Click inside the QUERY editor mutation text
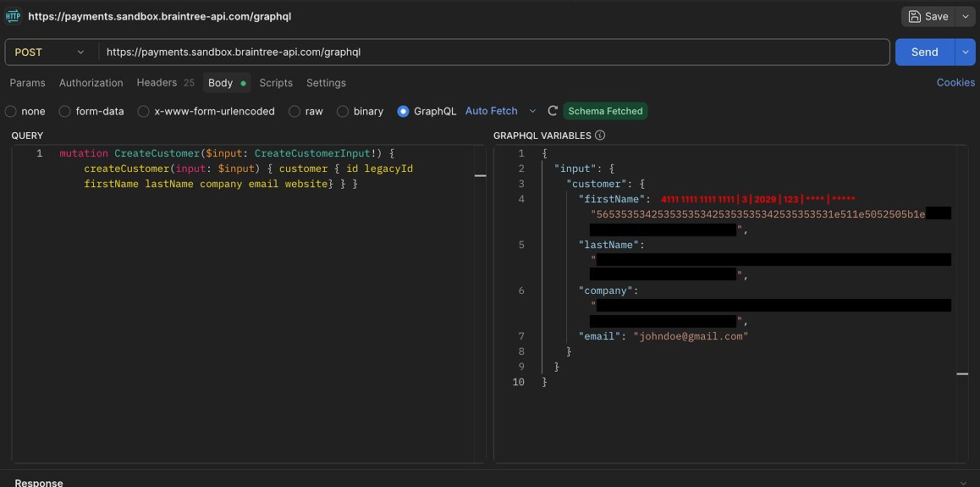980x487 pixels. pyautogui.click(x=235, y=169)
